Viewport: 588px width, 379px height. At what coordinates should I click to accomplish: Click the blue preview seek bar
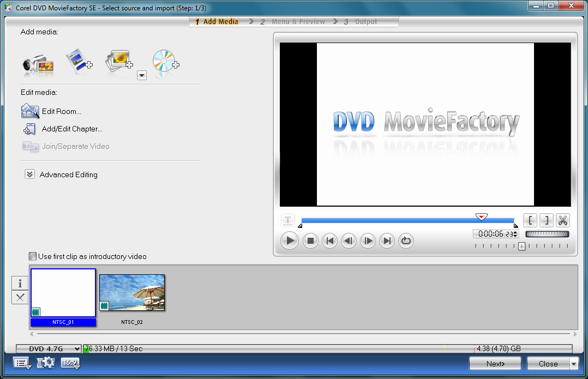[407, 221]
